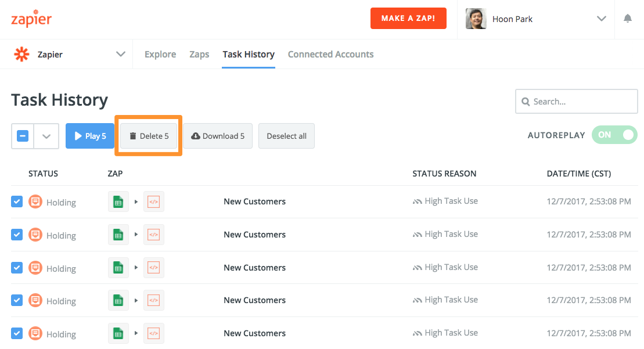Screen dimensions: 644x349
Task: Click the orange Zapier asterisk app icon
Action: pos(21,54)
